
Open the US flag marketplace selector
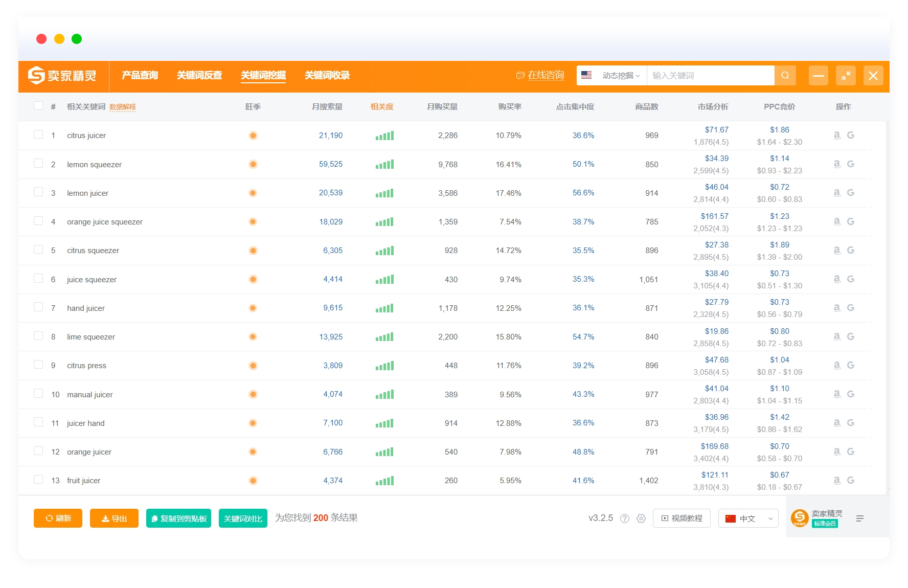coord(586,75)
